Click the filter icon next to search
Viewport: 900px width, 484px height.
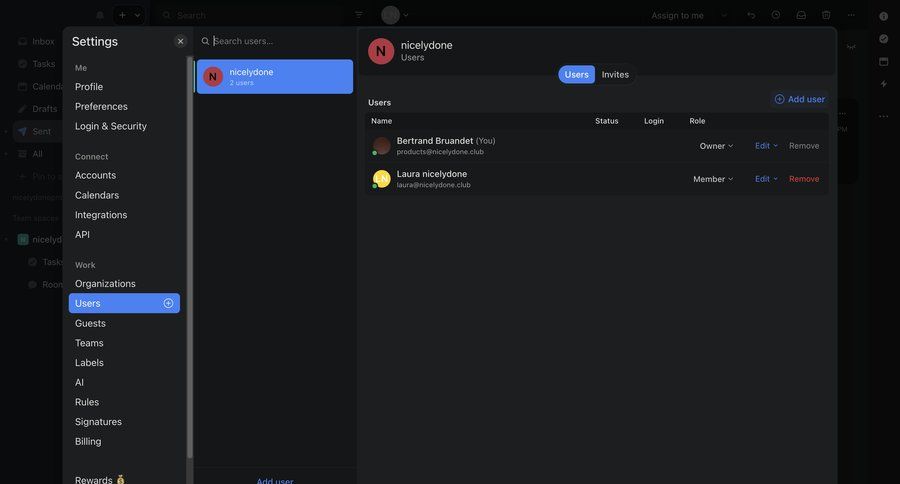(x=359, y=15)
